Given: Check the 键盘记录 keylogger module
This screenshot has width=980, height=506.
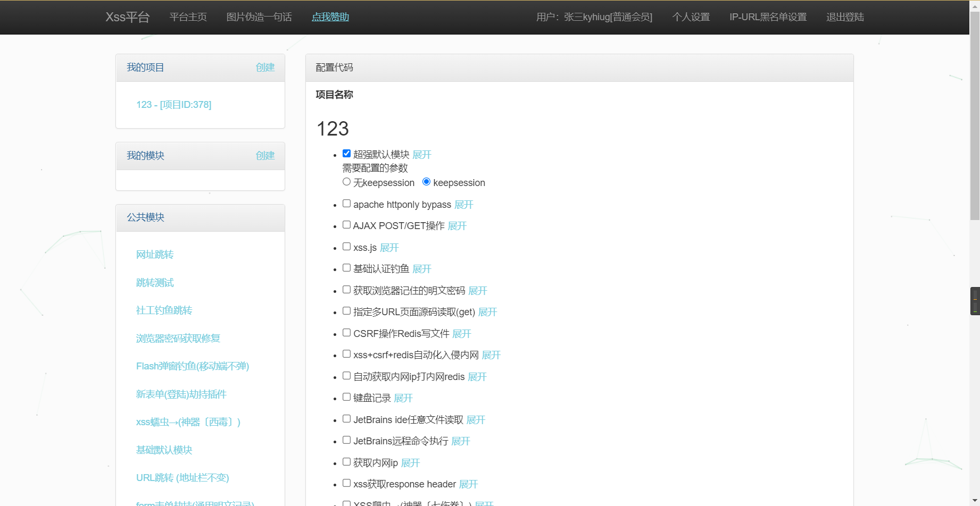Looking at the screenshot, I should click(346, 397).
